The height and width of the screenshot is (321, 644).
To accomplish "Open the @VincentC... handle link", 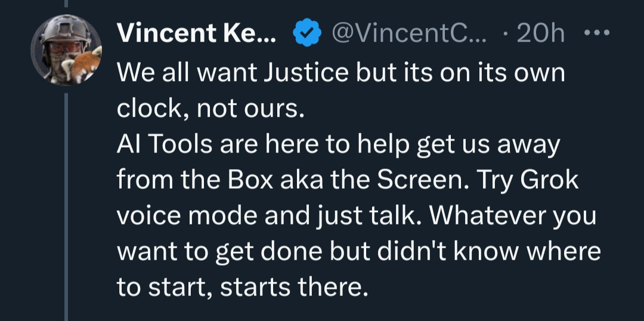I will 408,35.
